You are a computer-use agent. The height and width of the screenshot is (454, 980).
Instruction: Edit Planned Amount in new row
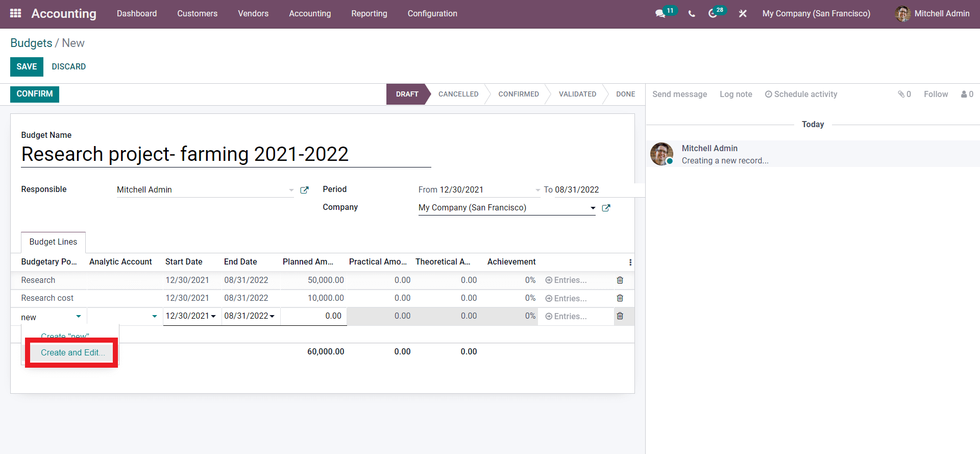coord(313,316)
